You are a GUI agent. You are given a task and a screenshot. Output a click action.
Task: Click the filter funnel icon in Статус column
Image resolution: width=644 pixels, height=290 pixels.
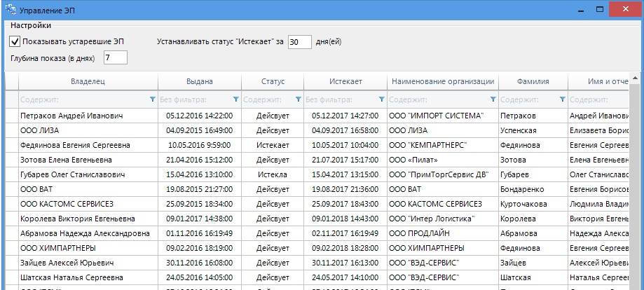click(299, 99)
